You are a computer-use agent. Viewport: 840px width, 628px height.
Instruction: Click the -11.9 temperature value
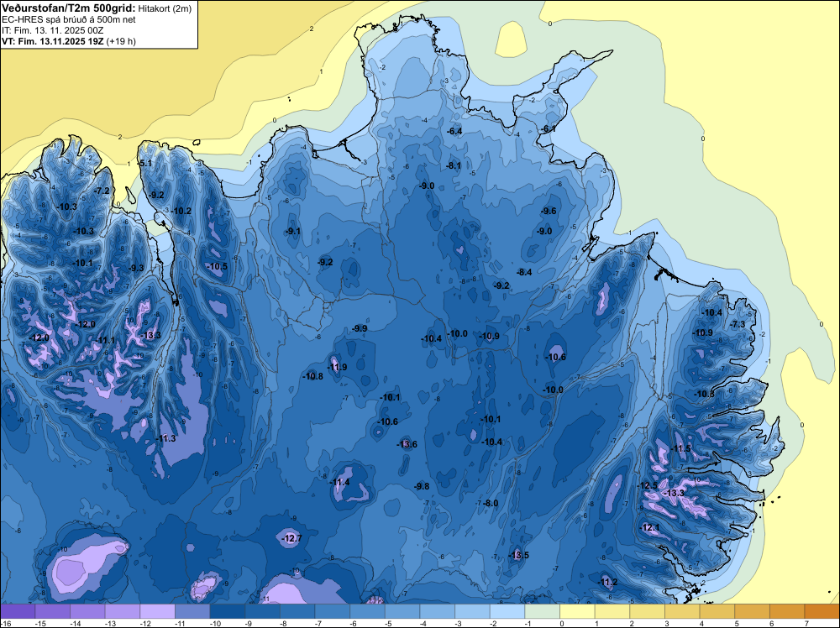tap(337, 367)
